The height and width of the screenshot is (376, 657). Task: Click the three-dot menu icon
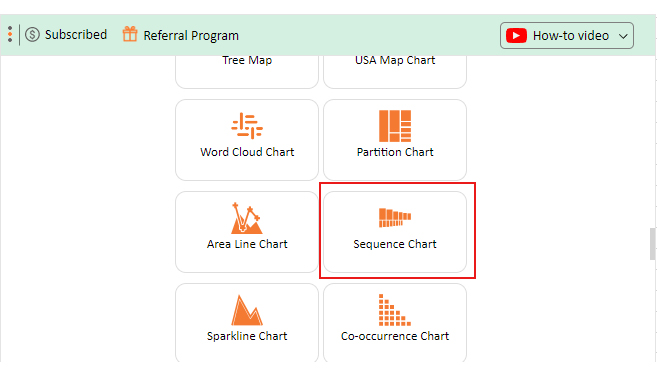coord(10,34)
